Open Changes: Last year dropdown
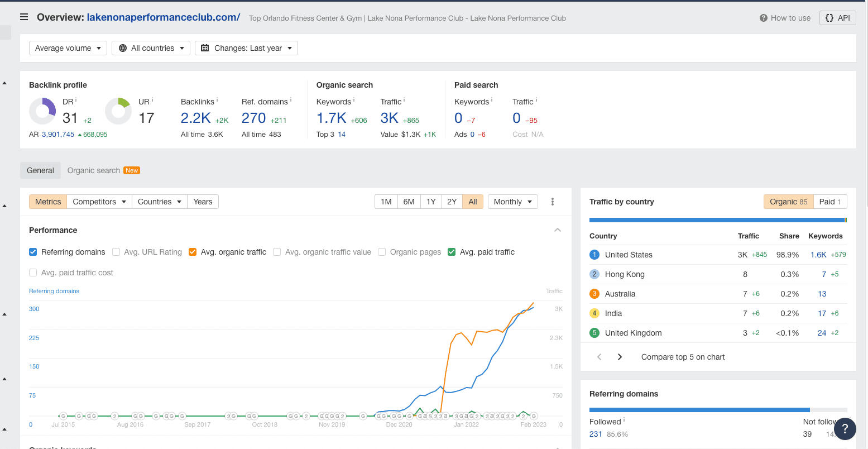Screen dimensions: 868x449 246,48
